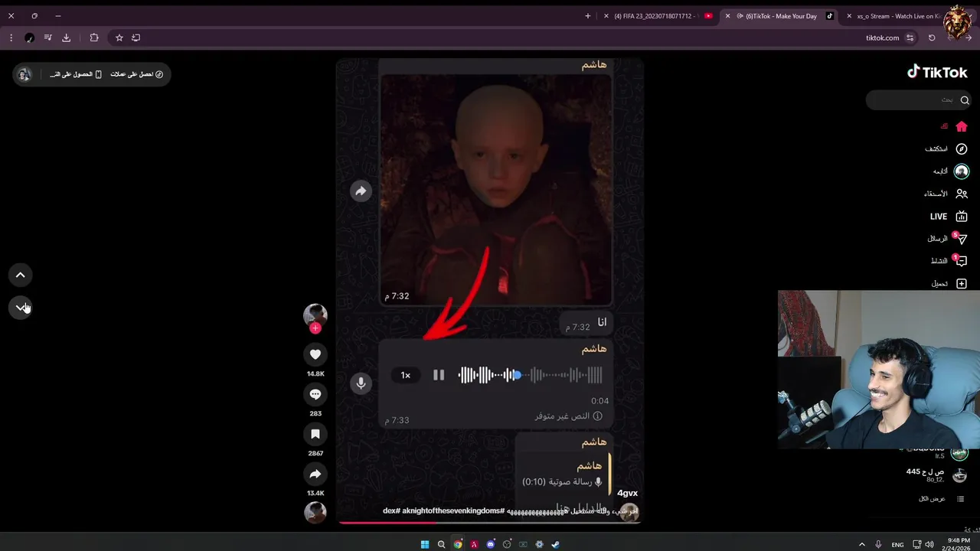980x551 pixels.
Task: Click the install/cast icon beside star
Action: click(136, 37)
